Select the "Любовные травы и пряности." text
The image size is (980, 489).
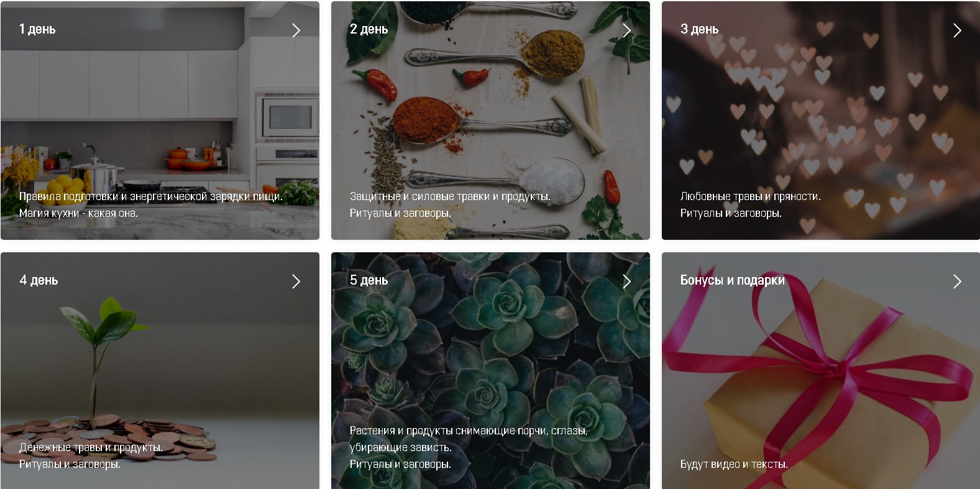[750, 196]
